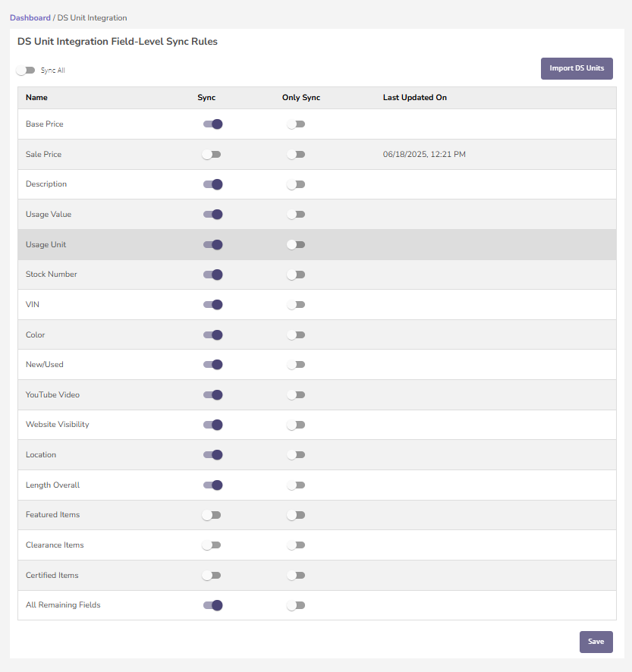Turn off Sync for Base Price
The image size is (632, 672).
pos(212,124)
